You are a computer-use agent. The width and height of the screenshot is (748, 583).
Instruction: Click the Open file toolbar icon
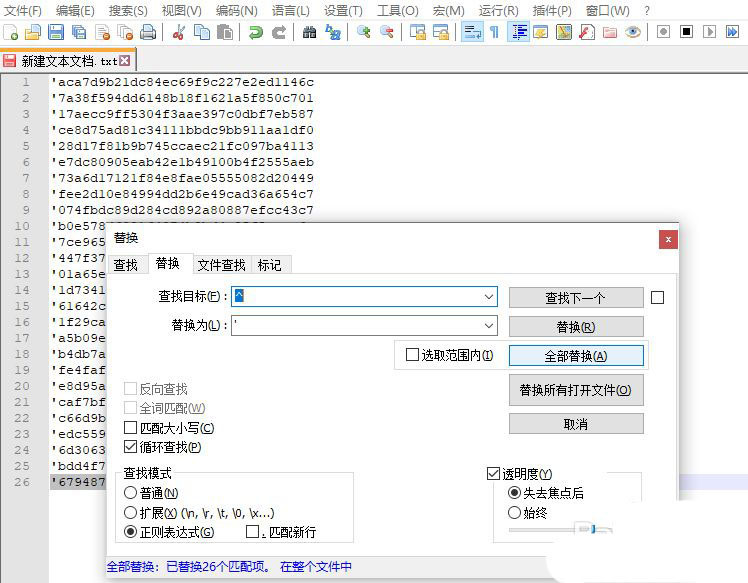pyautogui.click(x=33, y=32)
